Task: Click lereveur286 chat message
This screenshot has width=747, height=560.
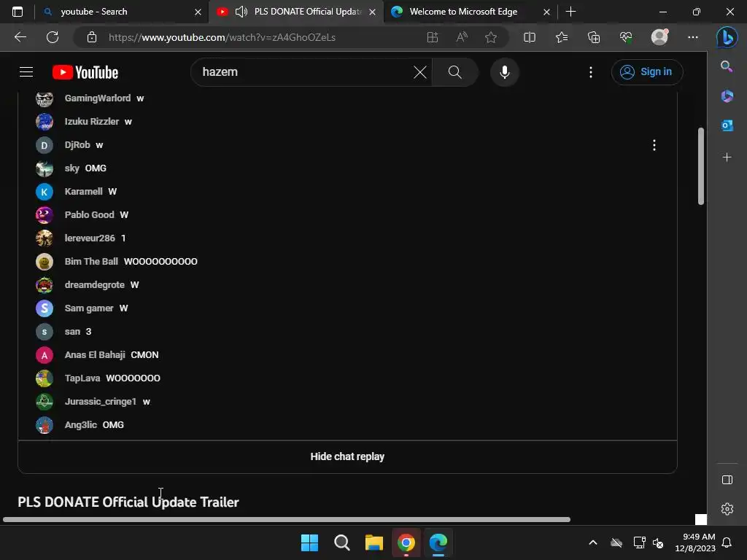Action: tap(123, 238)
